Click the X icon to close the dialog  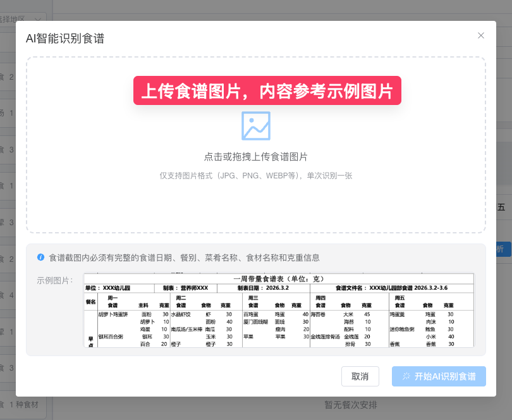[x=481, y=35]
